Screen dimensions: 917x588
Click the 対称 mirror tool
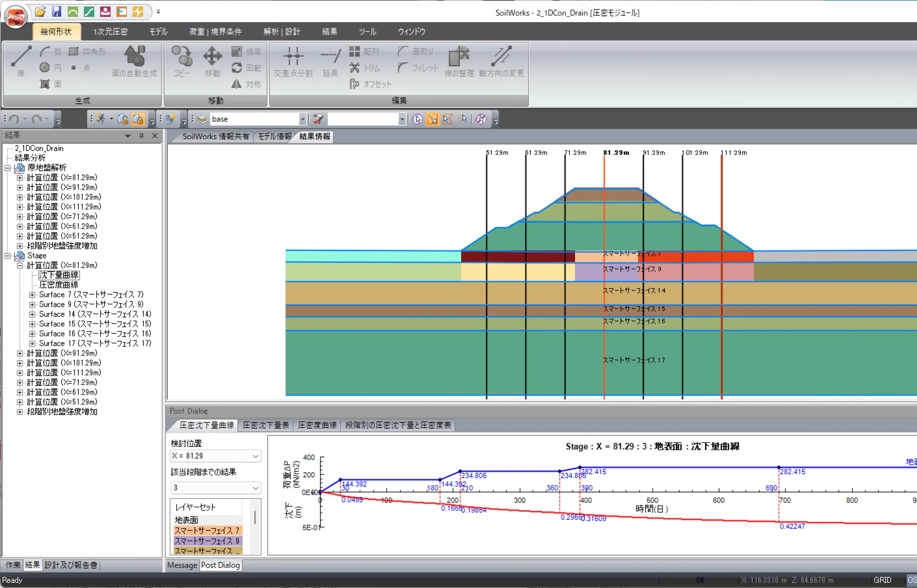(x=246, y=84)
